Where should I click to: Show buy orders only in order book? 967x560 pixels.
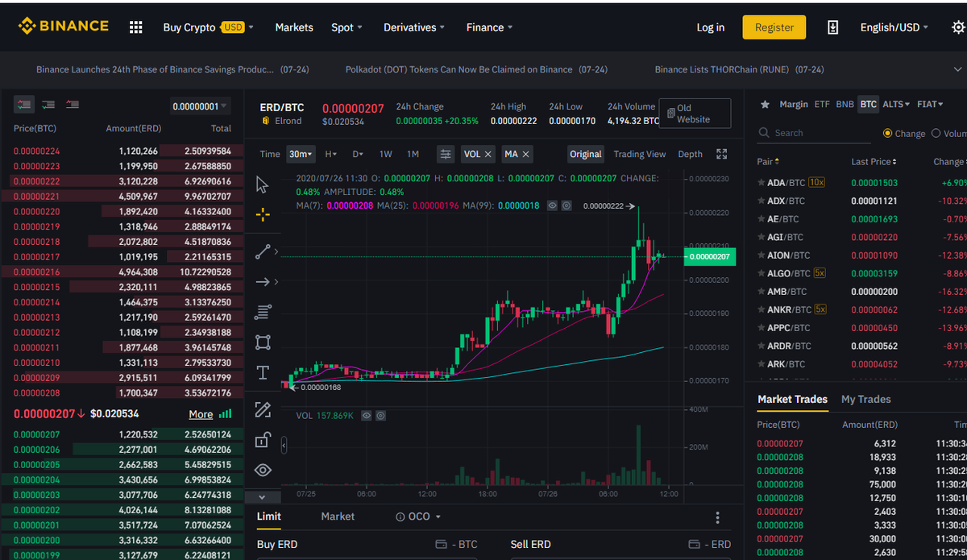(48, 105)
